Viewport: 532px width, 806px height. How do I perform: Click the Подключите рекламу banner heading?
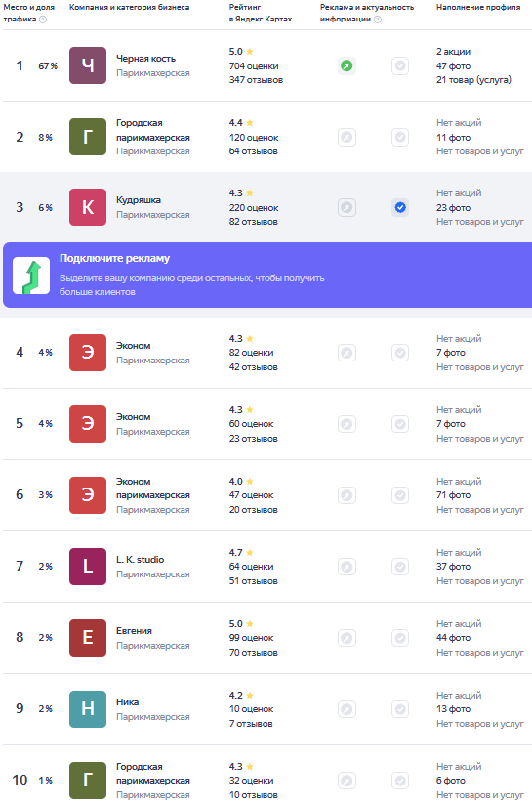coord(114,259)
